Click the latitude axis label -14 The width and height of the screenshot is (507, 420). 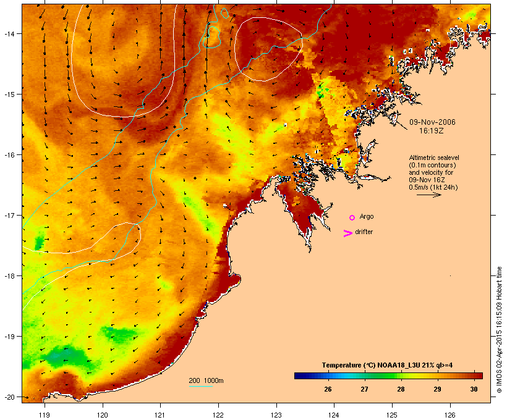coord(9,33)
